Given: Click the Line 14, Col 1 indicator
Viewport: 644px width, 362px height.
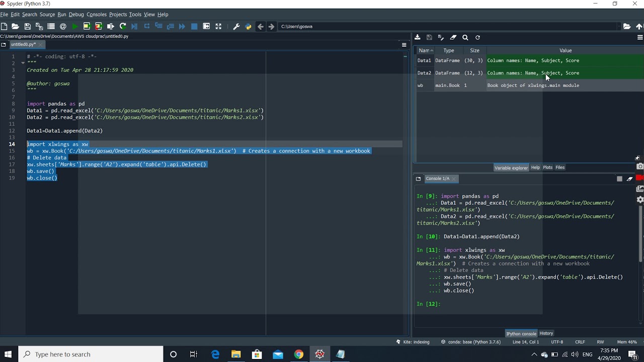Looking at the screenshot, I should click(x=526, y=342).
